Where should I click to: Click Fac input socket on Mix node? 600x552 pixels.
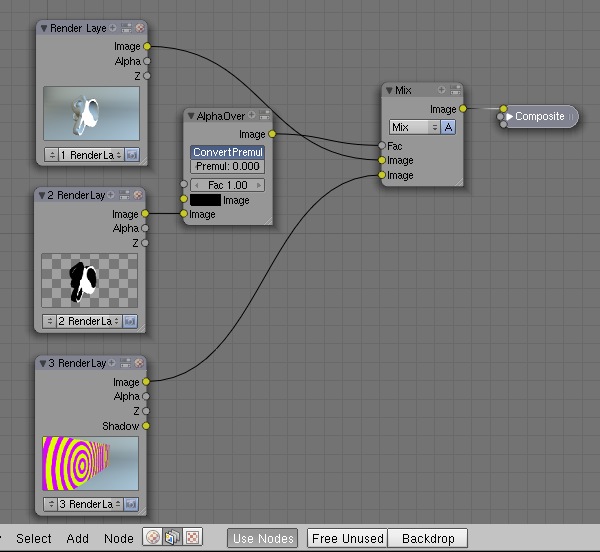click(x=382, y=145)
